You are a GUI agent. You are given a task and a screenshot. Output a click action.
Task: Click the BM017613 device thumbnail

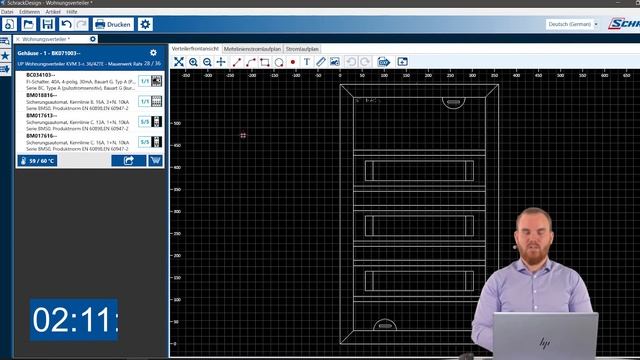[156, 122]
